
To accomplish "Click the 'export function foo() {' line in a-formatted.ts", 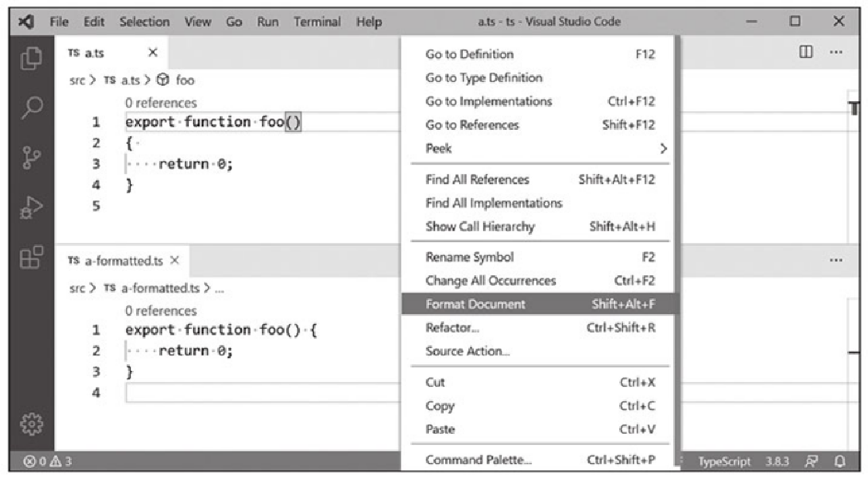I will click(x=221, y=330).
